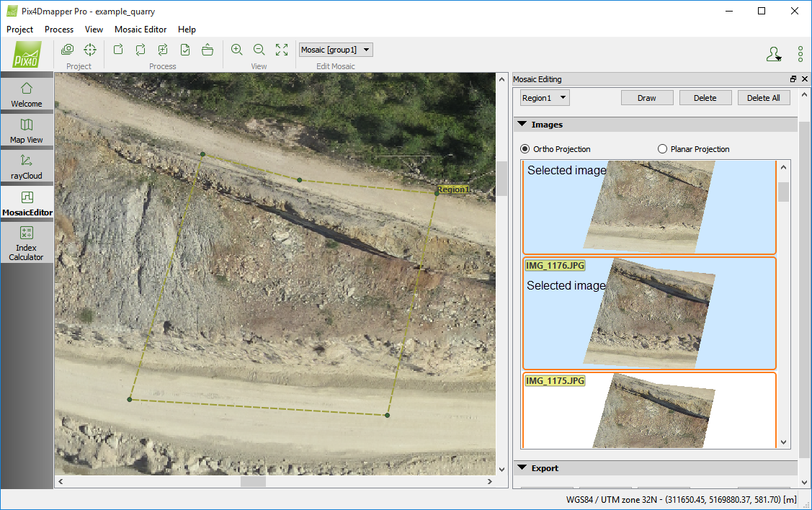812x510 pixels.
Task: Select the IMG_1175.JPG thumbnail
Action: point(649,411)
